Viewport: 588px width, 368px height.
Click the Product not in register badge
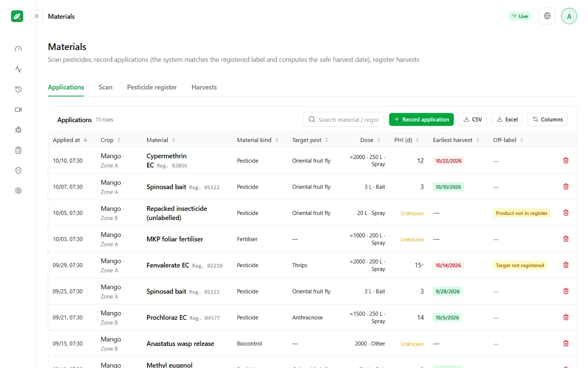coord(521,213)
